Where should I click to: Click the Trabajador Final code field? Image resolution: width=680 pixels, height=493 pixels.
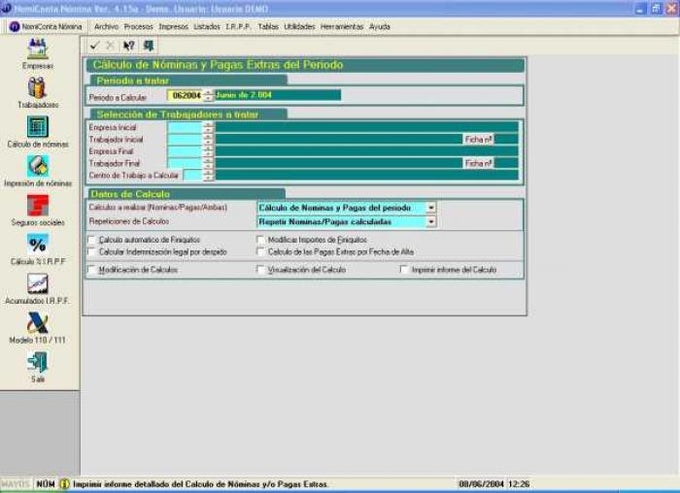coord(185,163)
